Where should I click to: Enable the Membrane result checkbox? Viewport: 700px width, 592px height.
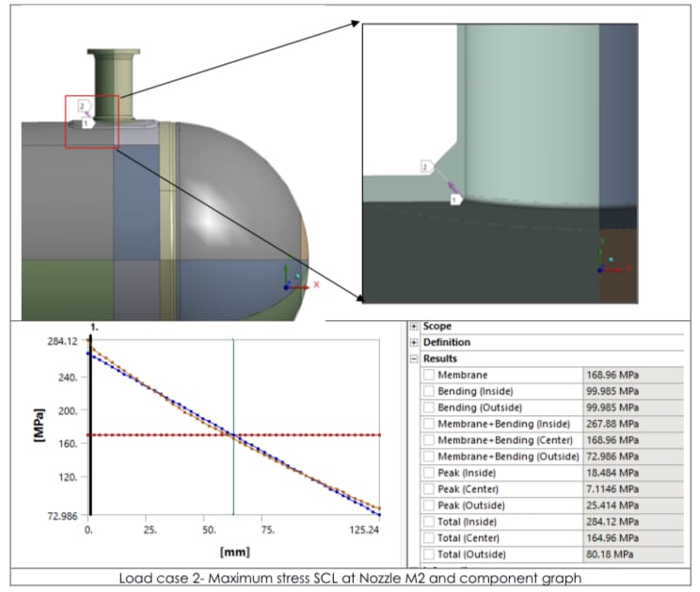(x=429, y=375)
